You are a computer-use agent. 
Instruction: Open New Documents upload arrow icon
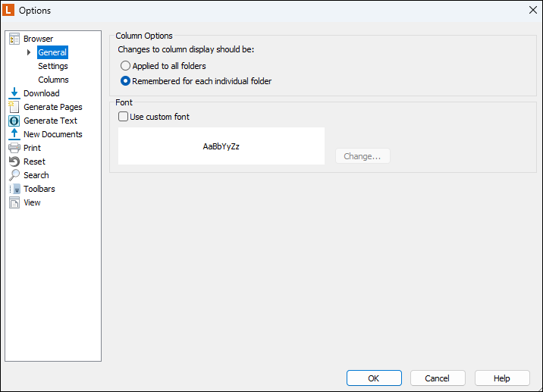pos(14,134)
